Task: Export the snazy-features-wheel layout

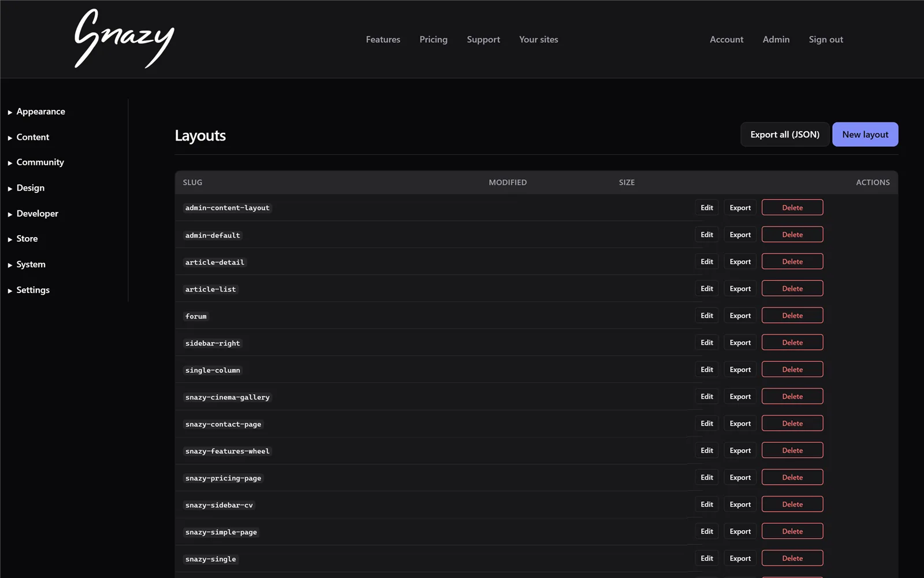Action: 740,450
